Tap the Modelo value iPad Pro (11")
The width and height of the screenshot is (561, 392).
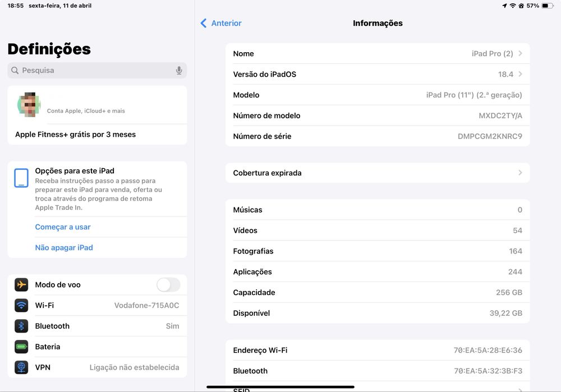(x=474, y=95)
